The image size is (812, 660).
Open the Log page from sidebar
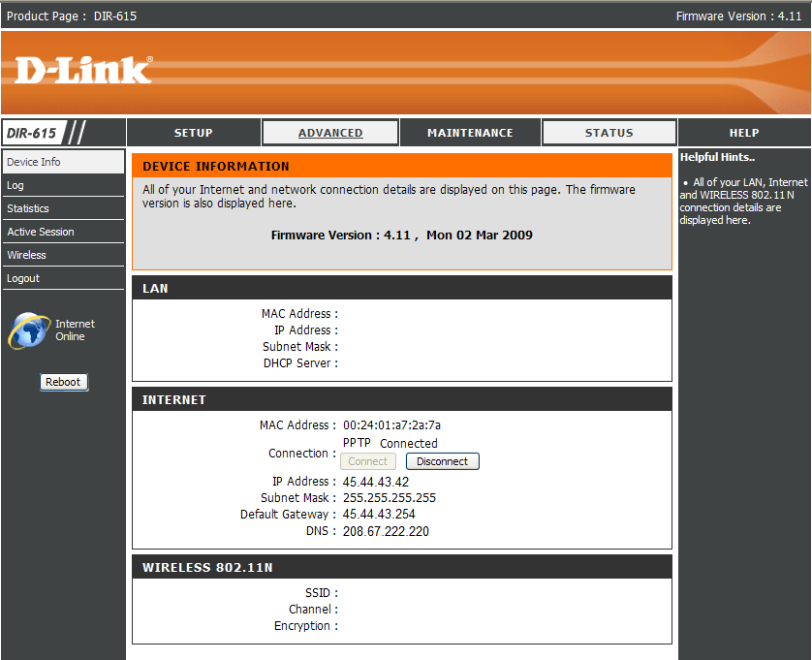point(63,185)
